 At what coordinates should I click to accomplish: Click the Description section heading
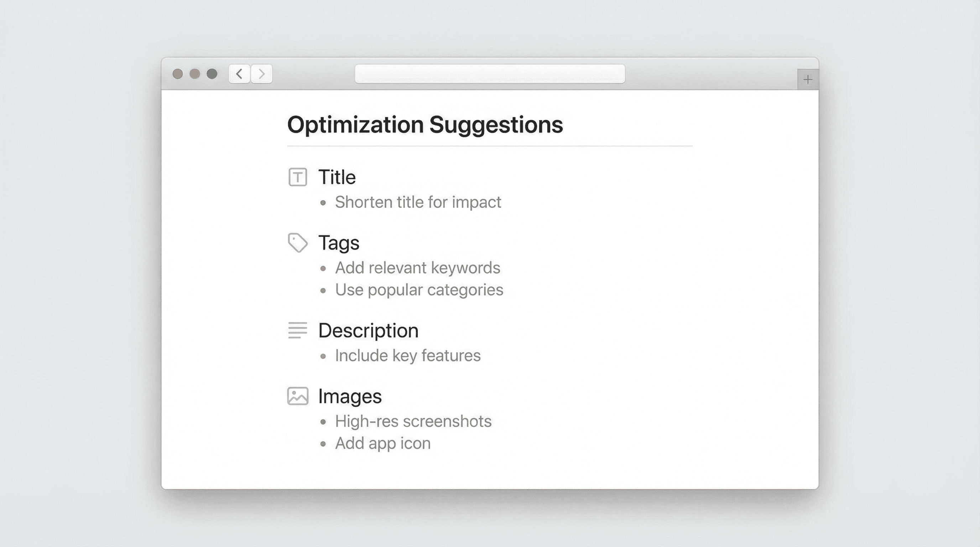pos(368,330)
